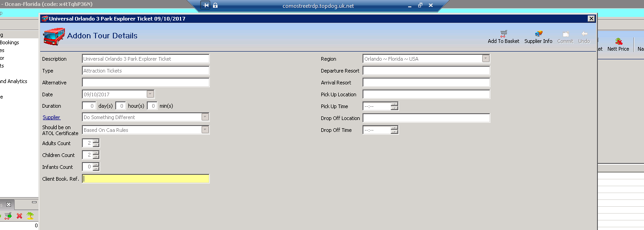Expand the Region dropdown
Viewport: 644px width, 230px height.
[x=485, y=58]
